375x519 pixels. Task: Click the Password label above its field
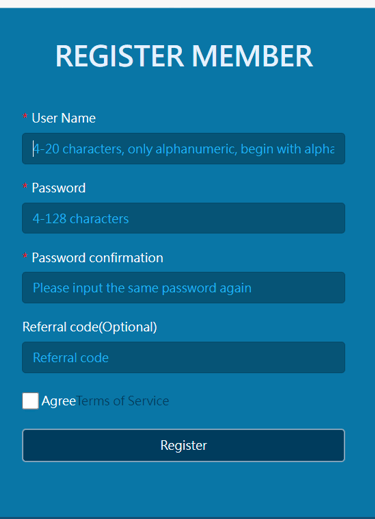point(59,188)
